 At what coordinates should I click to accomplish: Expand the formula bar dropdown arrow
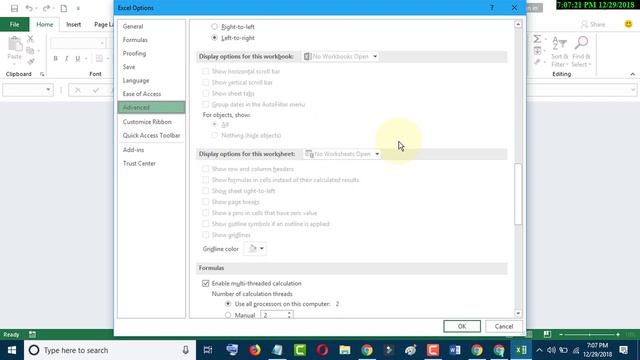tap(633, 90)
